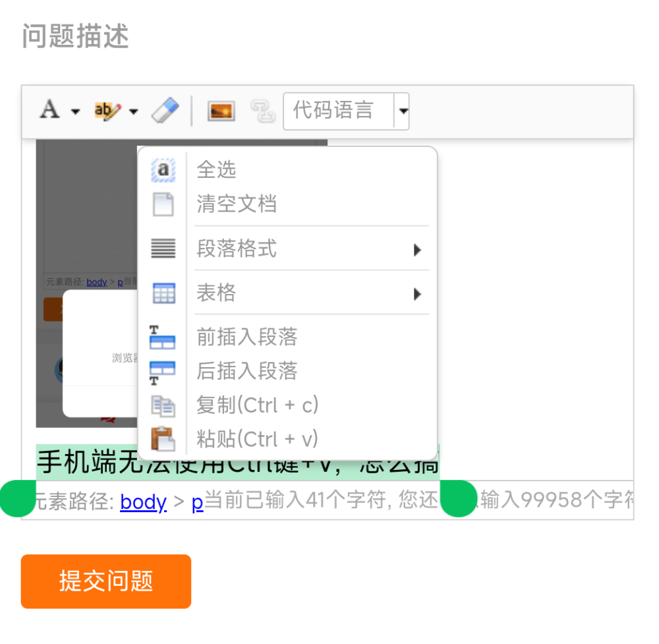Open font color dropdown arrow

pyautogui.click(x=76, y=111)
